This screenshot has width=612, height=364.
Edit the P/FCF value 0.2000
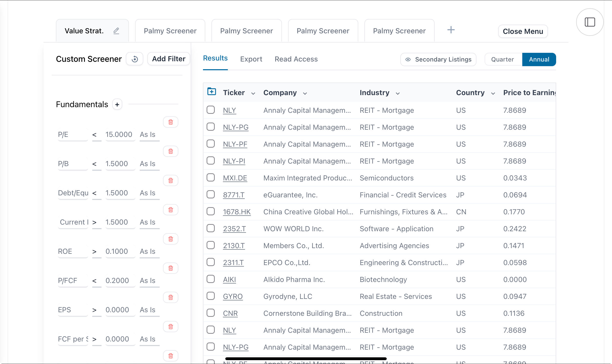[x=120, y=281]
